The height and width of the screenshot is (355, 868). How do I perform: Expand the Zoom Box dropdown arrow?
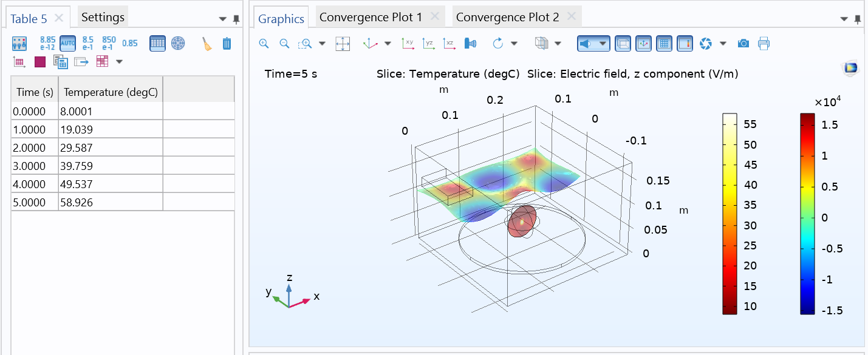point(322,44)
